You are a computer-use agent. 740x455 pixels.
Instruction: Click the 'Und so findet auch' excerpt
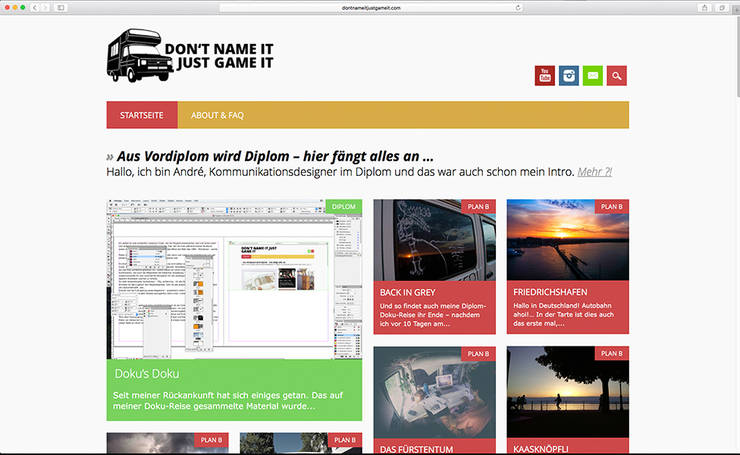pyautogui.click(x=433, y=314)
